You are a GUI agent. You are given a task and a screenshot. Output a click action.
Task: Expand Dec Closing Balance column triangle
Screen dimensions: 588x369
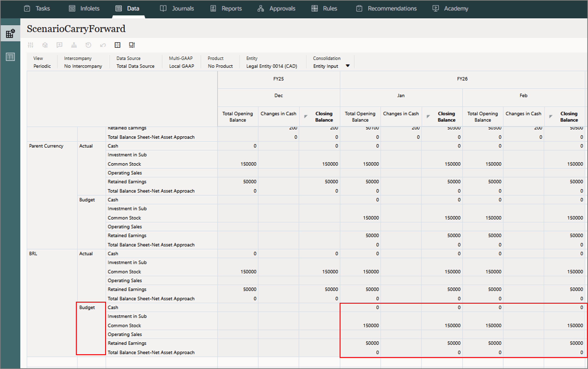click(305, 117)
